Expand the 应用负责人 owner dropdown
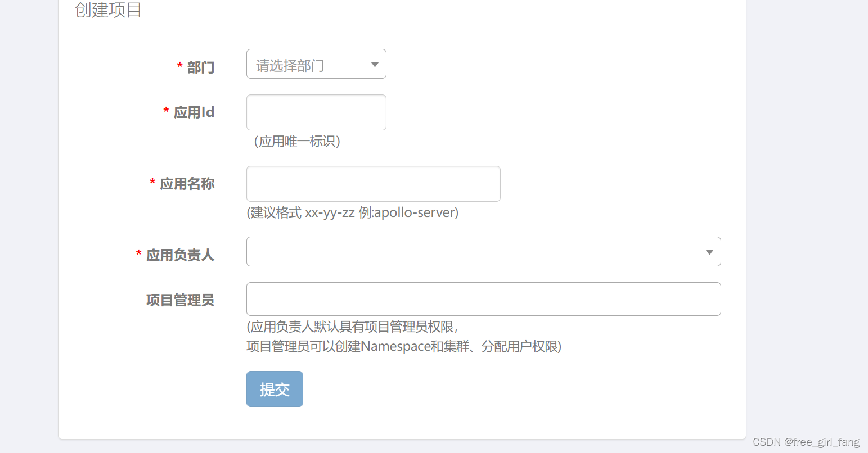The width and height of the screenshot is (868, 453). coord(483,252)
